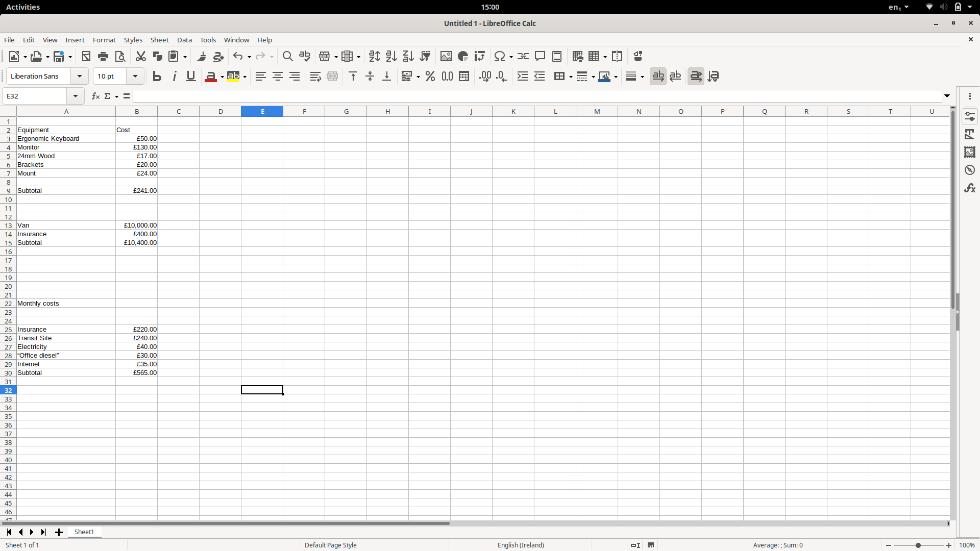Screen dimensions: 980x551
Task: Click the formula input line
Action: tap(537, 96)
